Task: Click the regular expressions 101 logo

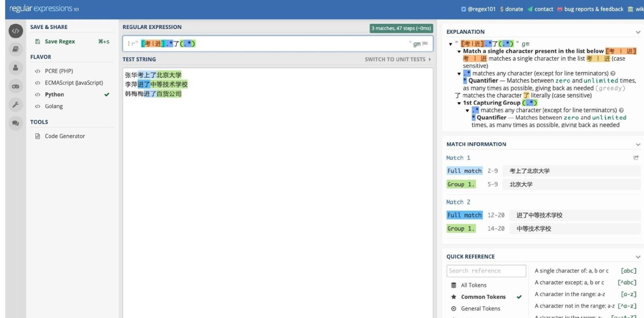Action: pyautogui.click(x=44, y=8)
